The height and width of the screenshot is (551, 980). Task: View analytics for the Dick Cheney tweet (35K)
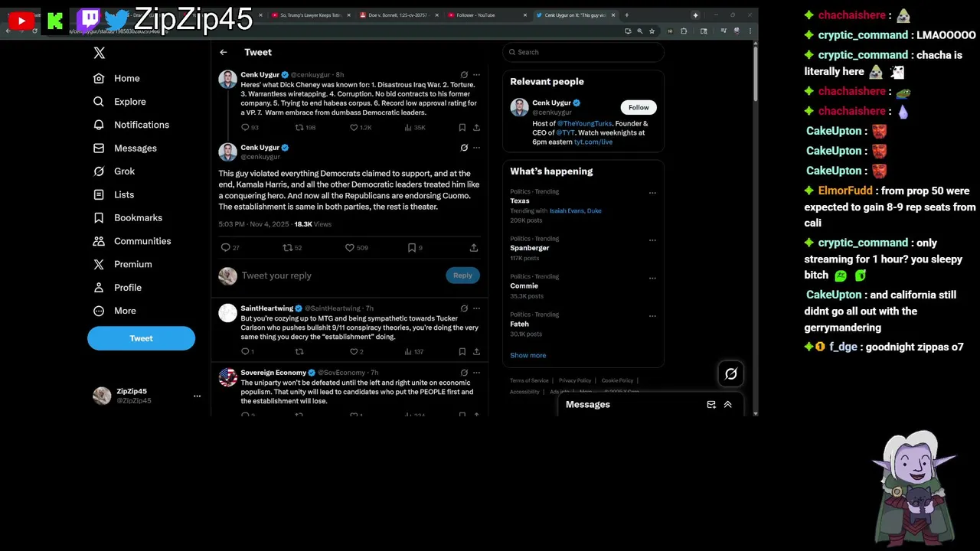click(x=414, y=128)
